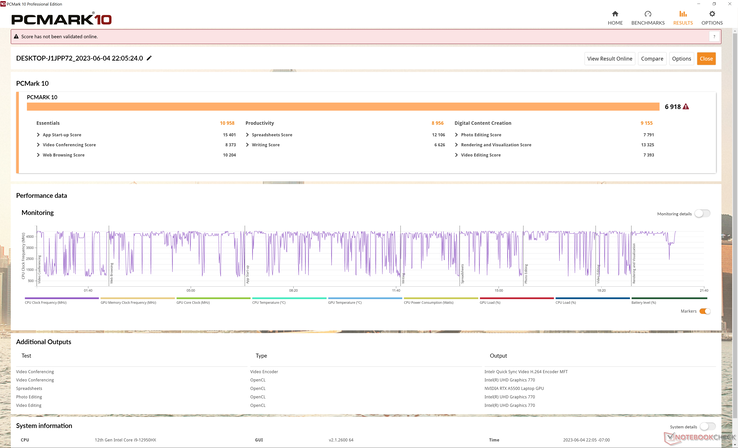
Task: Dismiss the validation warning banner
Action: (714, 36)
